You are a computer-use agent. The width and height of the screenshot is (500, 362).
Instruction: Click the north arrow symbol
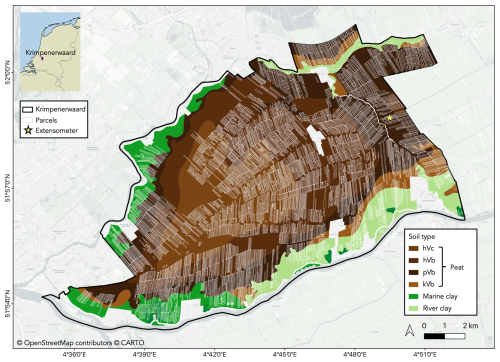pyautogui.click(x=409, y=330)
